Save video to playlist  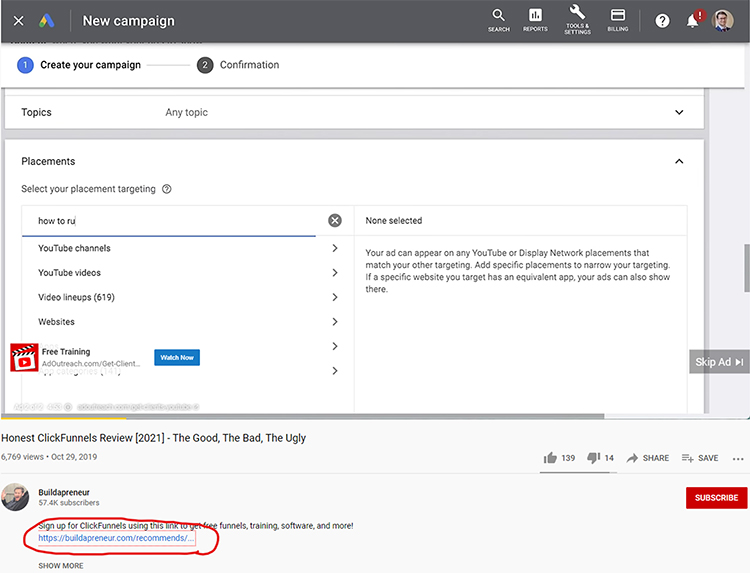tap(700, 458)
